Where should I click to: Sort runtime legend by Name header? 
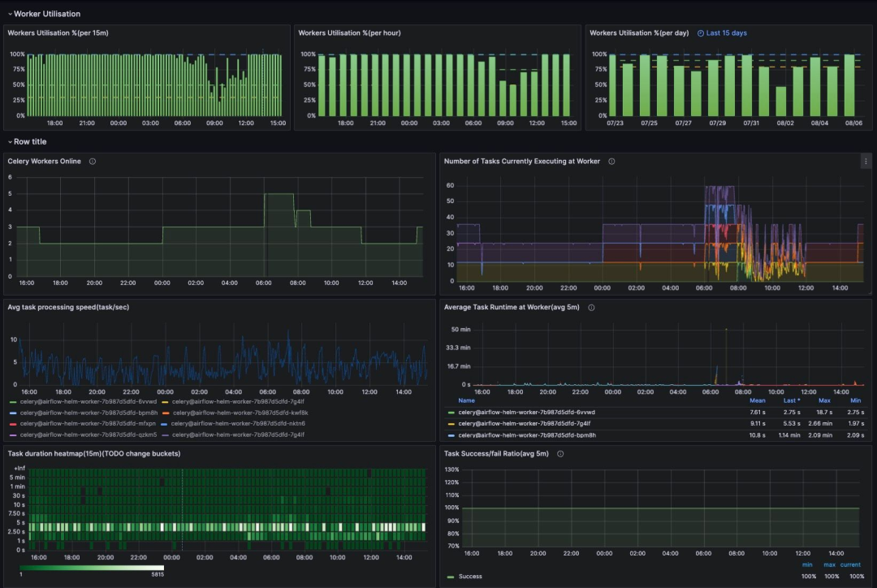(466, 400)
